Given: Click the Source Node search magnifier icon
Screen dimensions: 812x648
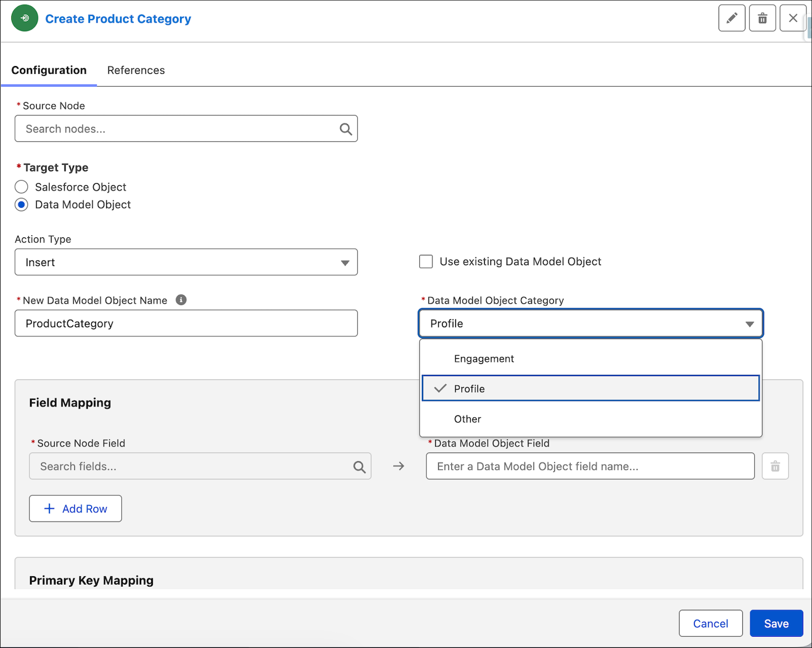Looking at the screenshot, I should [x=345, y=129].
